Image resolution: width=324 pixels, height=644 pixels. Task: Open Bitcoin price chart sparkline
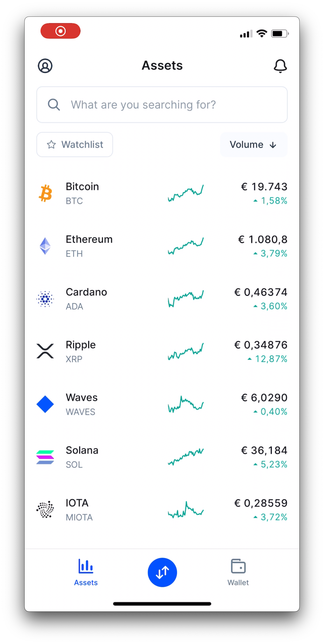[x=186, y=193]
